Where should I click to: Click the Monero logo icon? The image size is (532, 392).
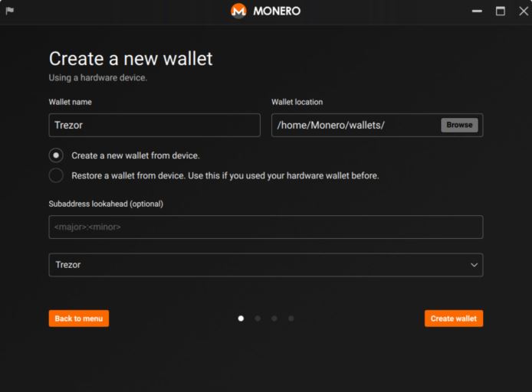[238, 11]
